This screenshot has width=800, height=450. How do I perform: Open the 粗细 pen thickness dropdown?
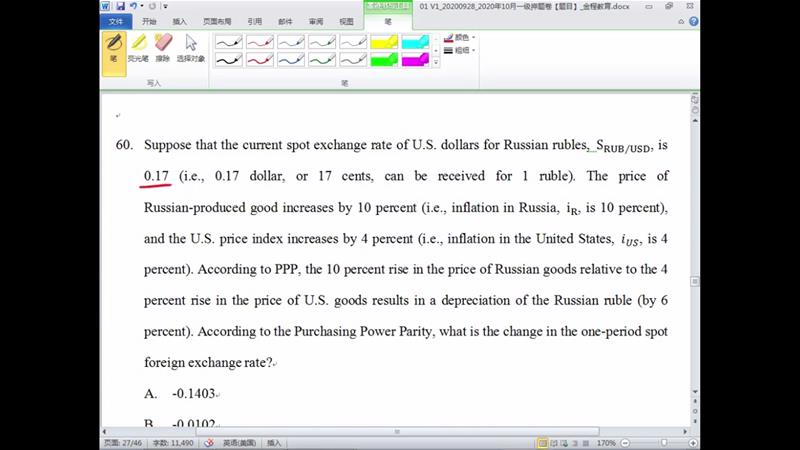tap(462, 50)
